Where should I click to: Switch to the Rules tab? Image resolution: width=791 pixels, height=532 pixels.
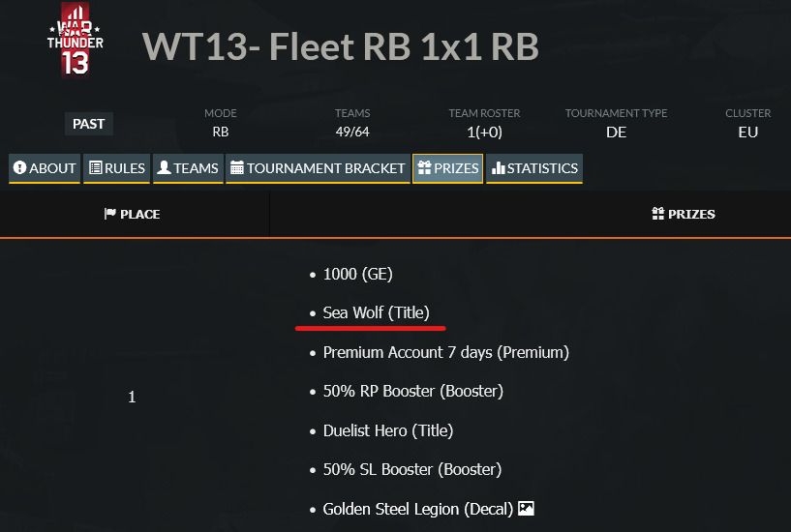(116, 168)
